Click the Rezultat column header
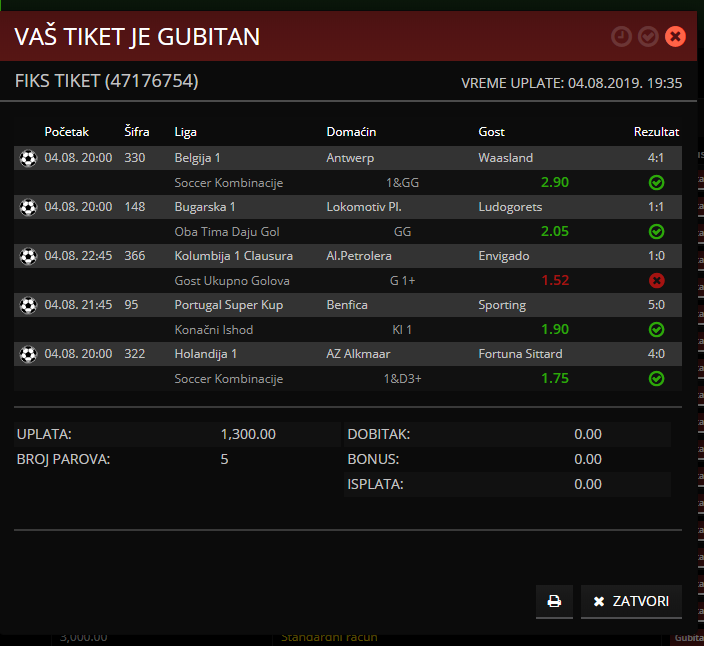Image resolution: width=704 pixels, height=646 pixels. point(656,132)
